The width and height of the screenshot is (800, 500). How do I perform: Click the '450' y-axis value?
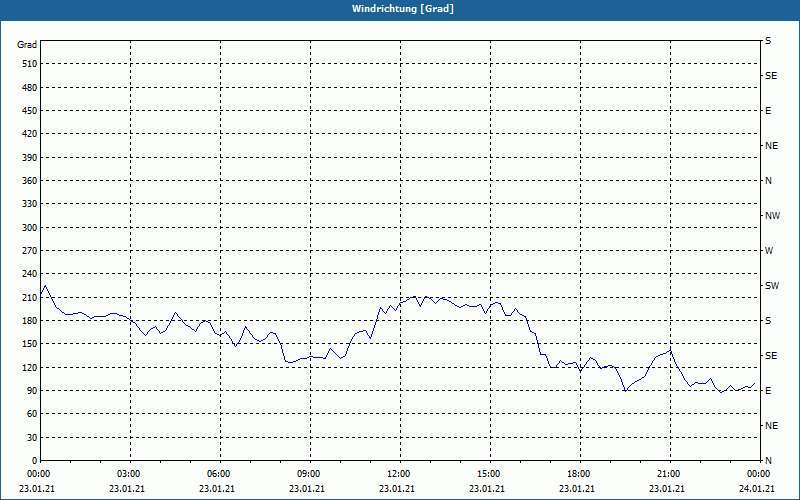click(30, 111)
